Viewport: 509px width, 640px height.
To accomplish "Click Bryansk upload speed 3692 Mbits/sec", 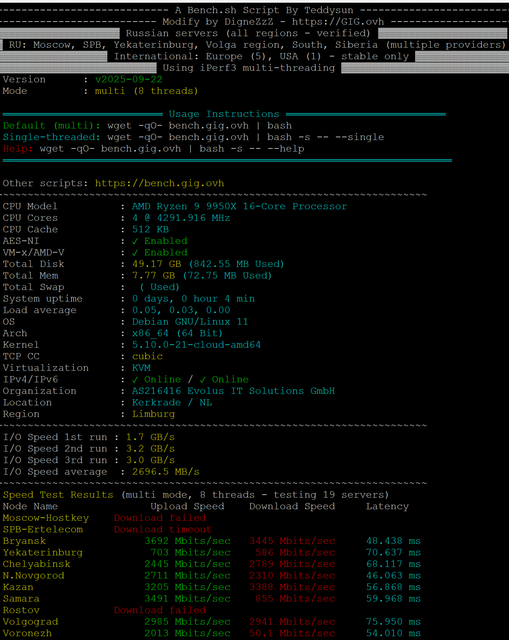I will (x=187, y=541).
